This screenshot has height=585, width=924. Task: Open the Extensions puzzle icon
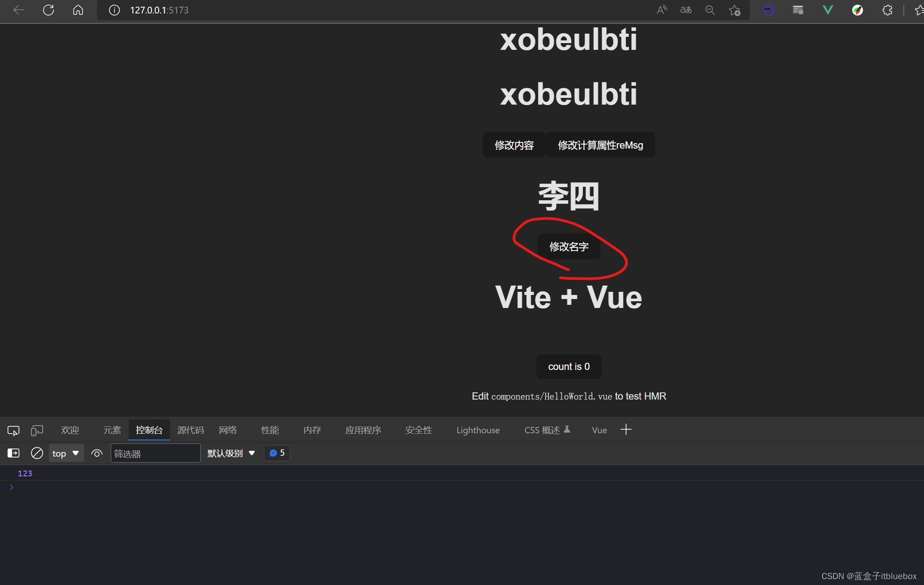pyautogui.click(x=887, y=10)
